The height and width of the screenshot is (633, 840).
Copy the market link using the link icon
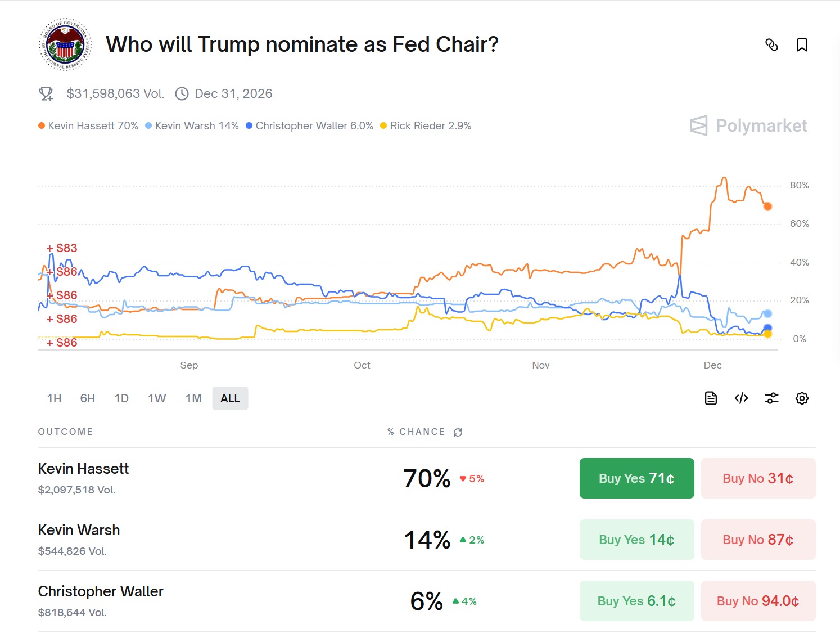(772, 45)
